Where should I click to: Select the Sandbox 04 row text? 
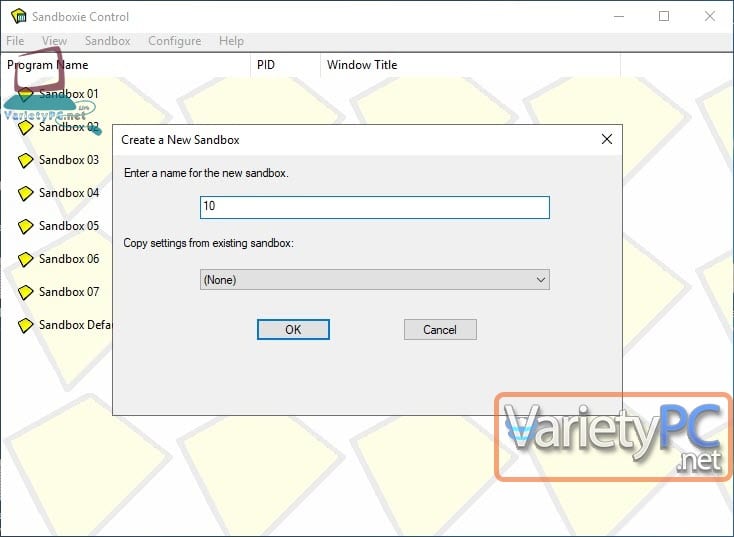pyautogui.click(x=69, y=193)
